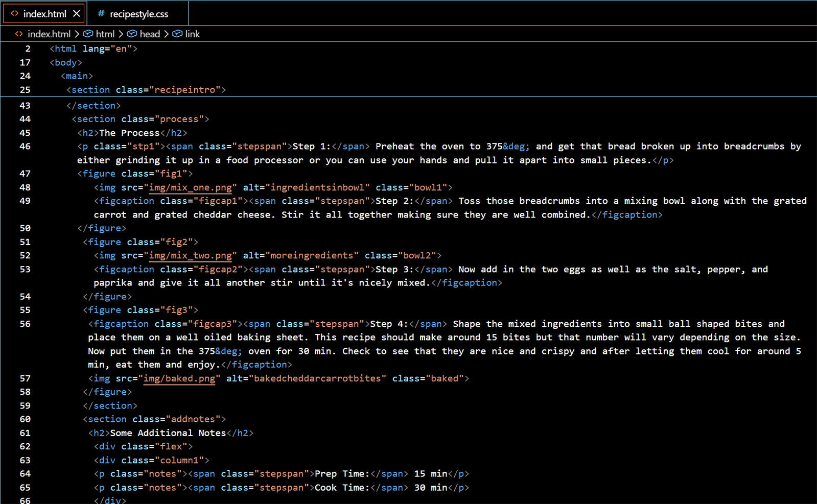Open the img/mix_two.png source link
The image size is (817, 504).
[190, 255]
